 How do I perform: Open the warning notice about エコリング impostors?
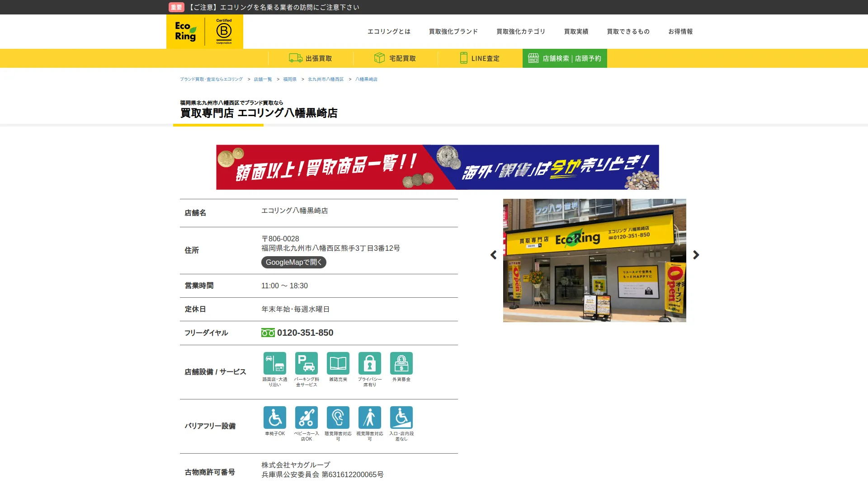[x=273, y=7]
